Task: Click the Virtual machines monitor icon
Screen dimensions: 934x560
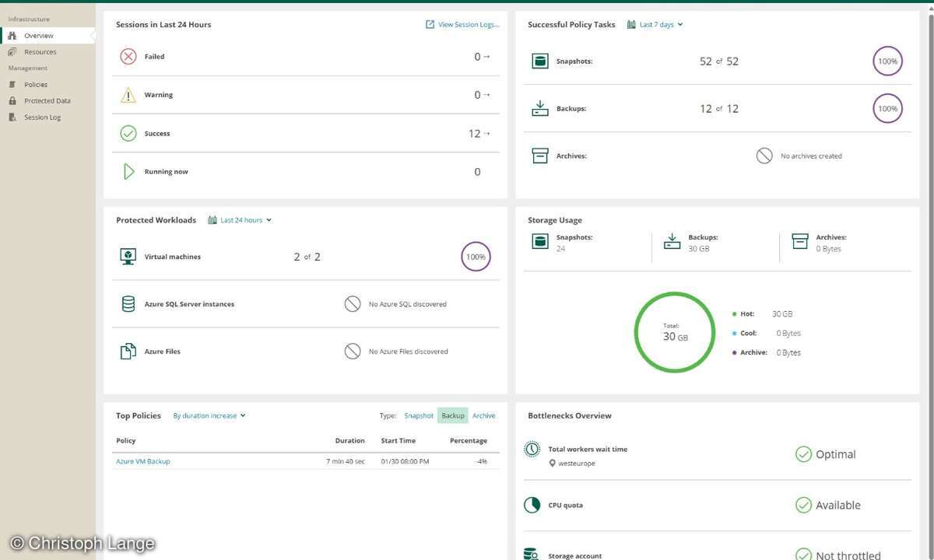Action: point(128,257)
